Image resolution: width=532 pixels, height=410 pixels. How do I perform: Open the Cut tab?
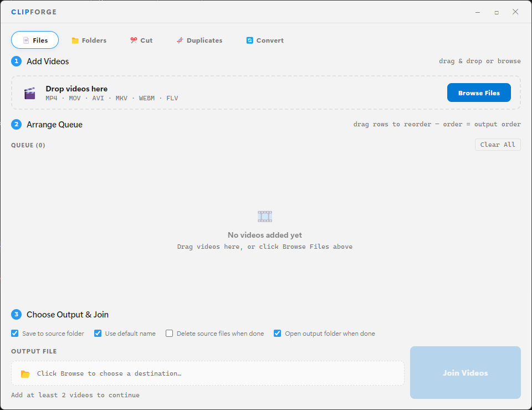click(x=141, y=40)
